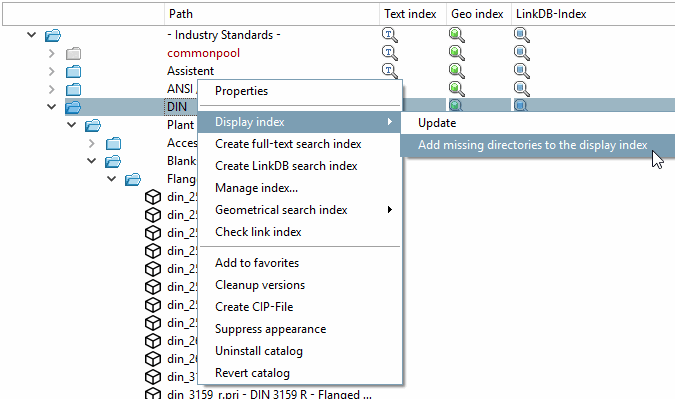Click the Plant folder icon
Screen dimensions: 675x399
(93, 125)
